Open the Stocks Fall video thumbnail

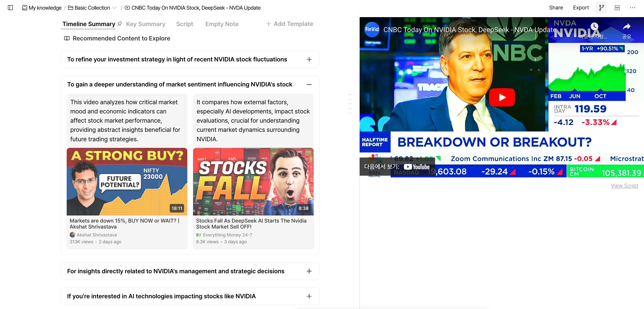coord(253,182)
